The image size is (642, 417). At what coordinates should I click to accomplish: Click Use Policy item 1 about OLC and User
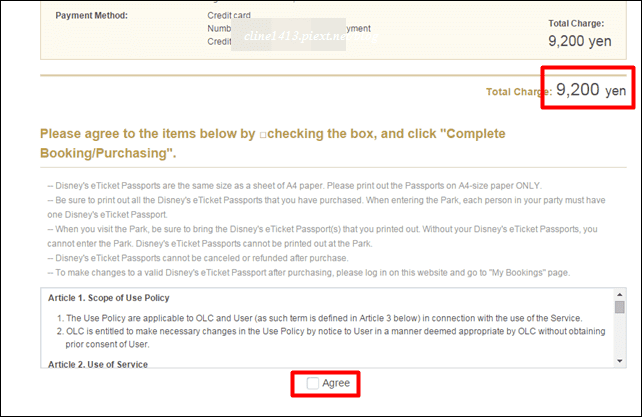319,318
